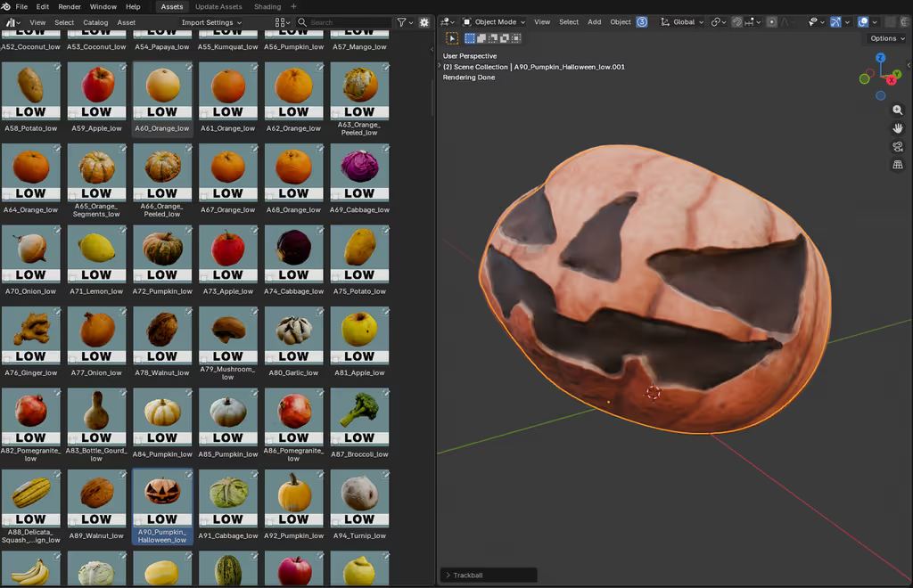Open the Render menu
The image size is (913, 588).
[70, 7]
